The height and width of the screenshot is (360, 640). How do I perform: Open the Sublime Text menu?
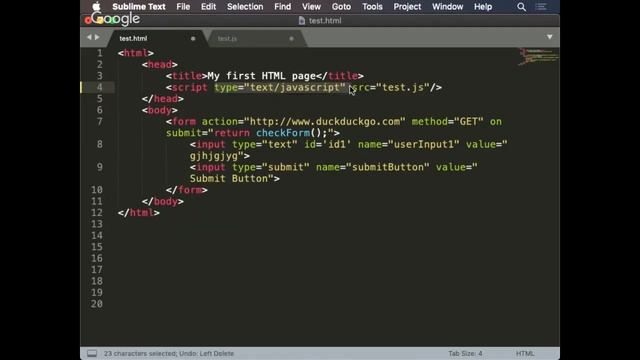click(139, 7)
